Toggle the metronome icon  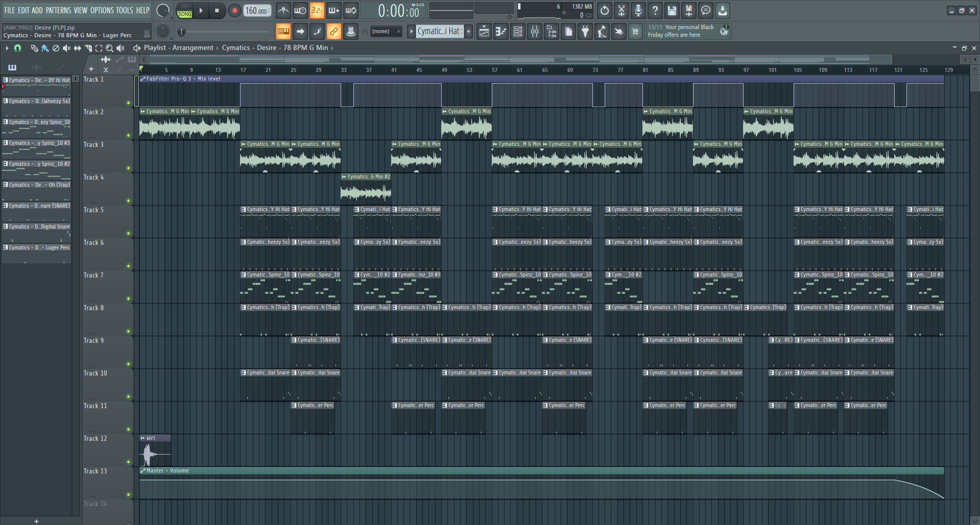pyautogui.click(x=283, y=10)
